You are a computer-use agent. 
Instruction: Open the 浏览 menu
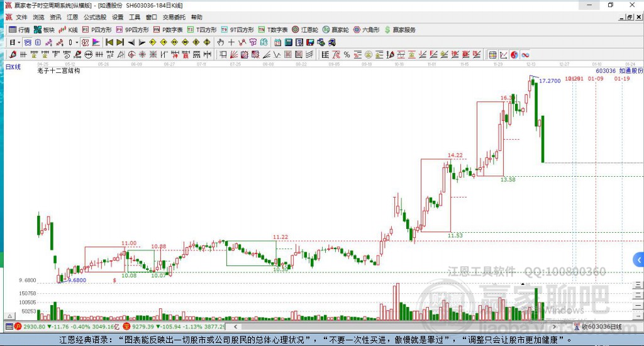38,17
